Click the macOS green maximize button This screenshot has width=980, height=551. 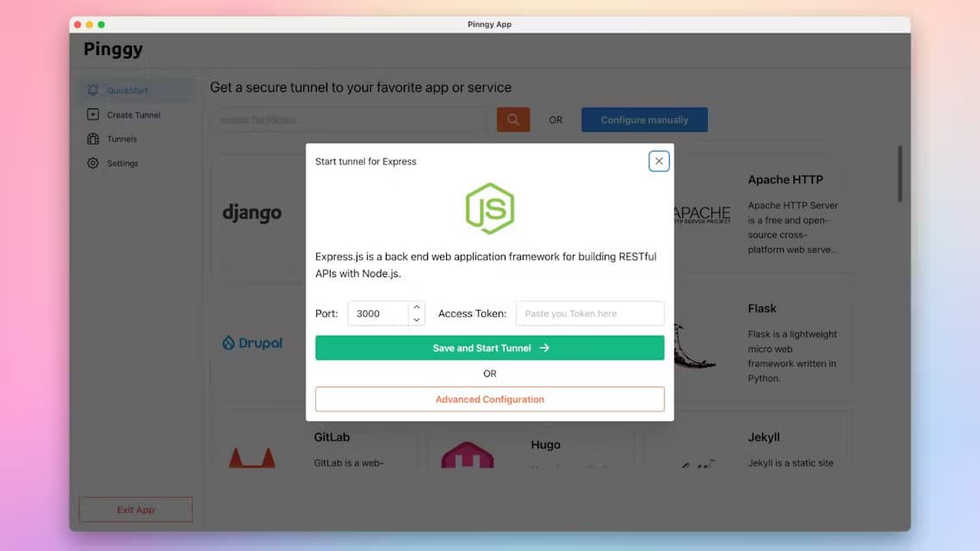click(x=102, y=24)
